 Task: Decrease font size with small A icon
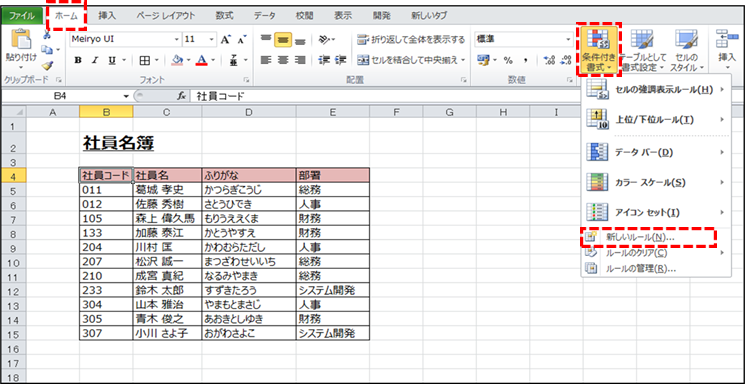242,39
